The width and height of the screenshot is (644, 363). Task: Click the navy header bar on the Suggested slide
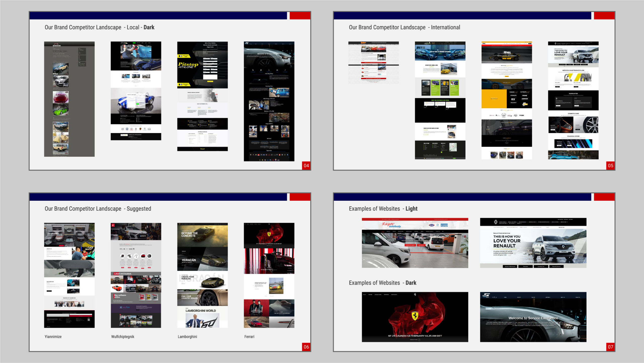coord(158,197)
